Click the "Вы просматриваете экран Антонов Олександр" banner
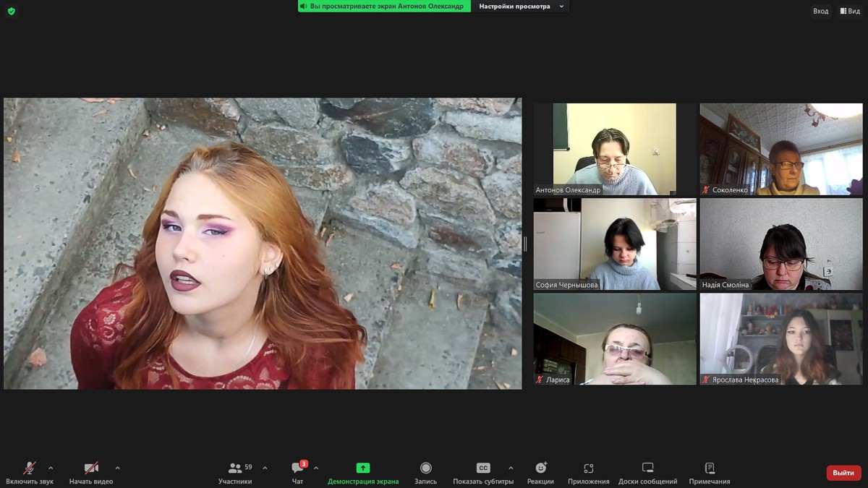Image resolution: width=868 pixels, height=488 pixels. point(384,7)
